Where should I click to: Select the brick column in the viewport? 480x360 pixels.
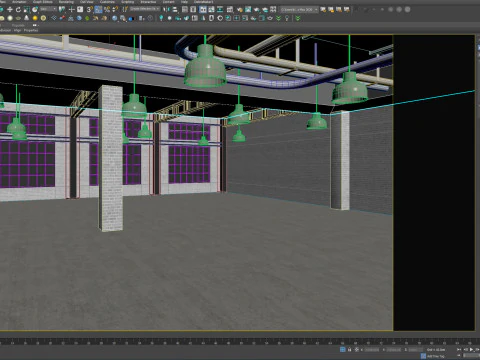(111, 158)
